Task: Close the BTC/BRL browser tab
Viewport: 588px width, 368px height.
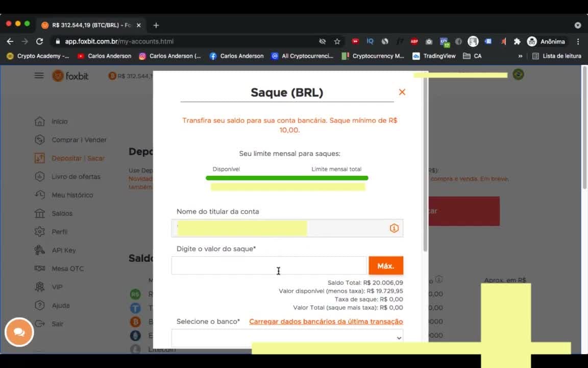Action: 139,25
